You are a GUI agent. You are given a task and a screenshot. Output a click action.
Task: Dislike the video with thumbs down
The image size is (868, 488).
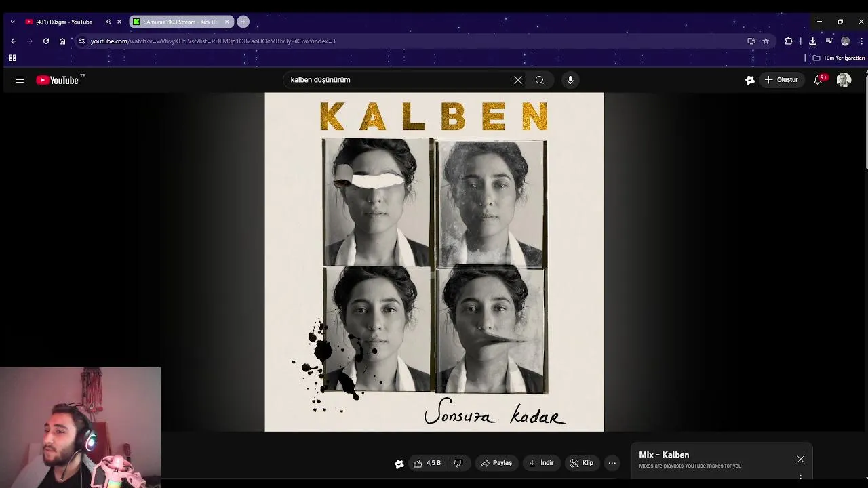pos(458,463)
